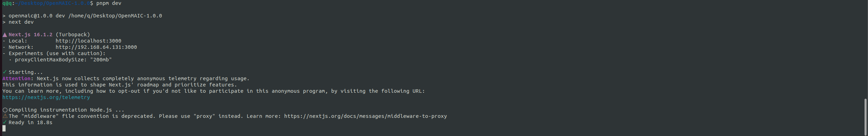Image resolution: width=868 pixels, height=136 pixels.
Task: Click the openmaic@1.0.0 dev script line
Action: 82,16
